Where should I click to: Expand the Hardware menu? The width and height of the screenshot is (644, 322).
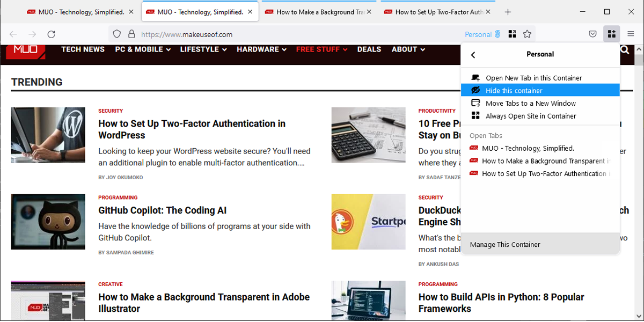pos(261,49)
